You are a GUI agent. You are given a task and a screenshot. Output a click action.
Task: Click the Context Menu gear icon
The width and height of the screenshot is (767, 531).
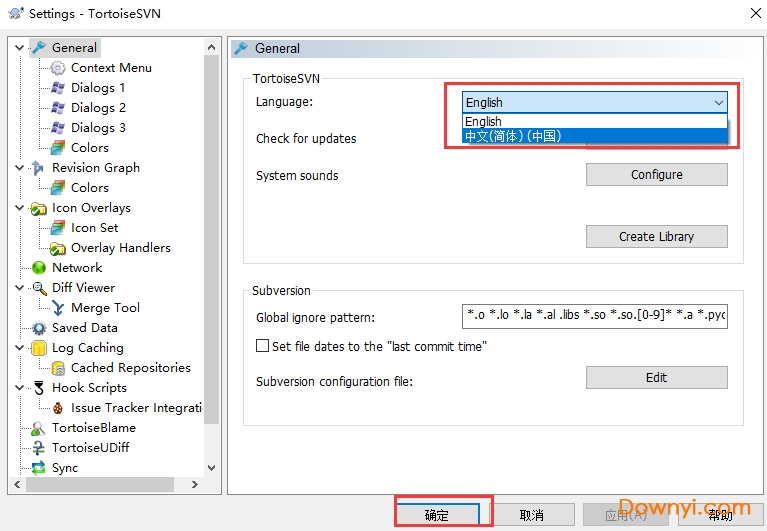tap(58, 68)
